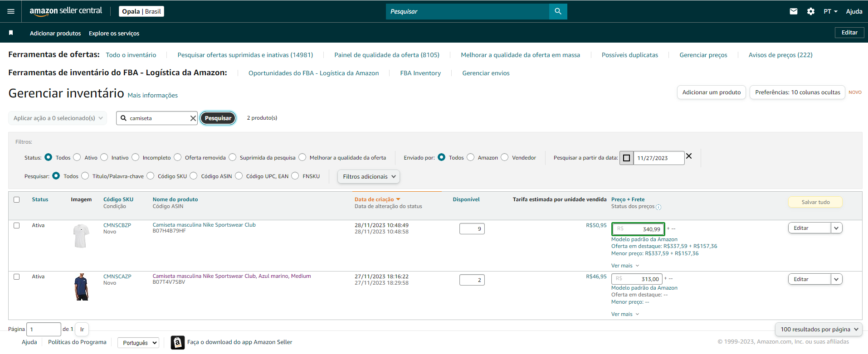
Task: Open Adicionar produtos menu item
Action: click(55, 33)
